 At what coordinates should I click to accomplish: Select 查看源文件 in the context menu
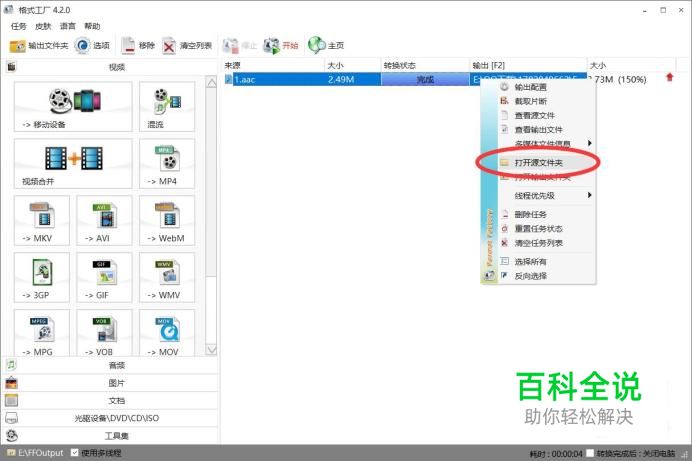point(547,115)
